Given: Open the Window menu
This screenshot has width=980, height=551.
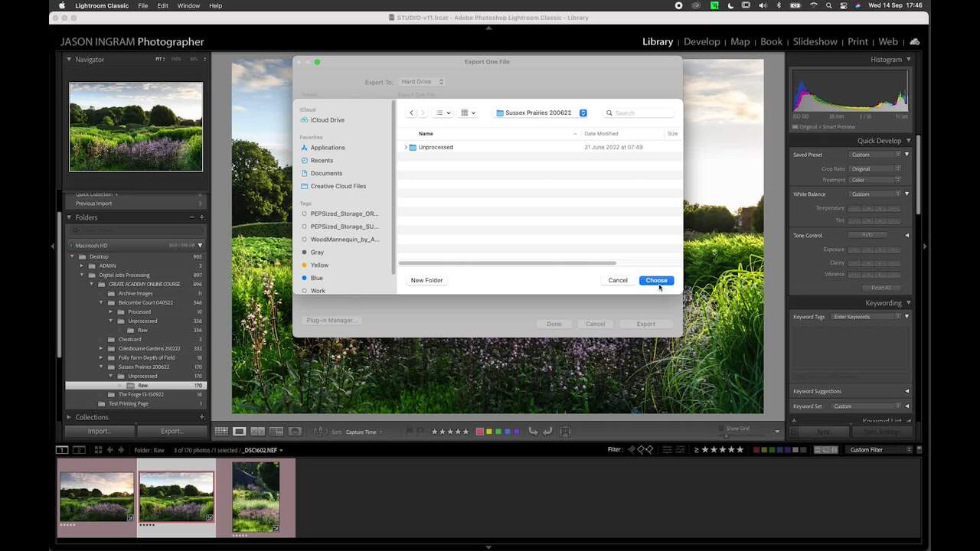Looking at the screenshot, I should click(x=188, y=5).
